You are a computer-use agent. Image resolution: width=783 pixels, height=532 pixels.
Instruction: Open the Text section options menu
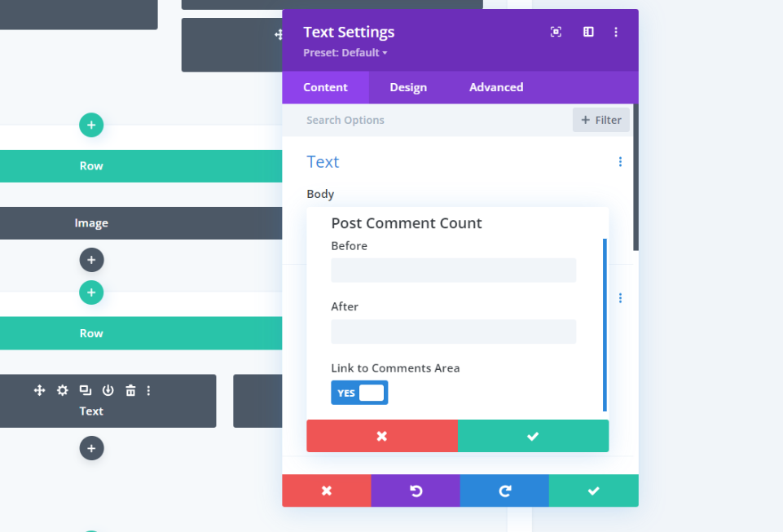[620, 162]
